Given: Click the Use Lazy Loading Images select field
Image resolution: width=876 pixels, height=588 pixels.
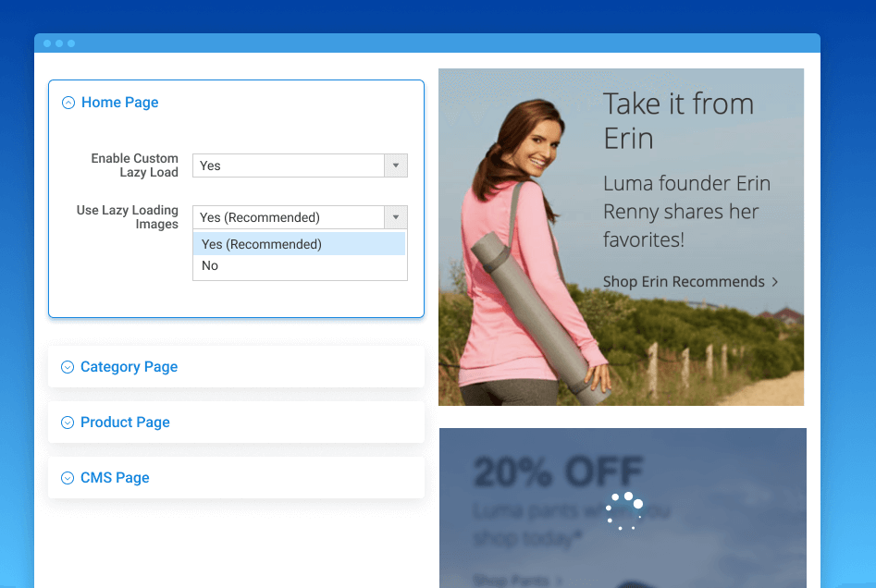Looking at the screenshot, I should click(289, 217).
